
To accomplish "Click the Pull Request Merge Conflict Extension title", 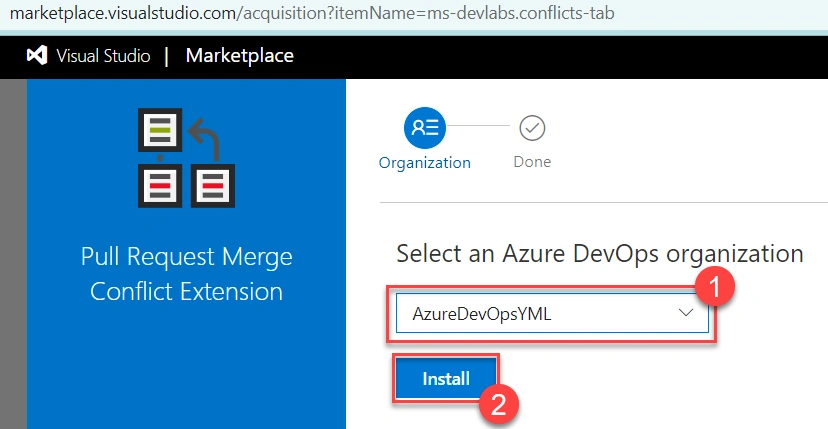I will (x=186, y=274).
